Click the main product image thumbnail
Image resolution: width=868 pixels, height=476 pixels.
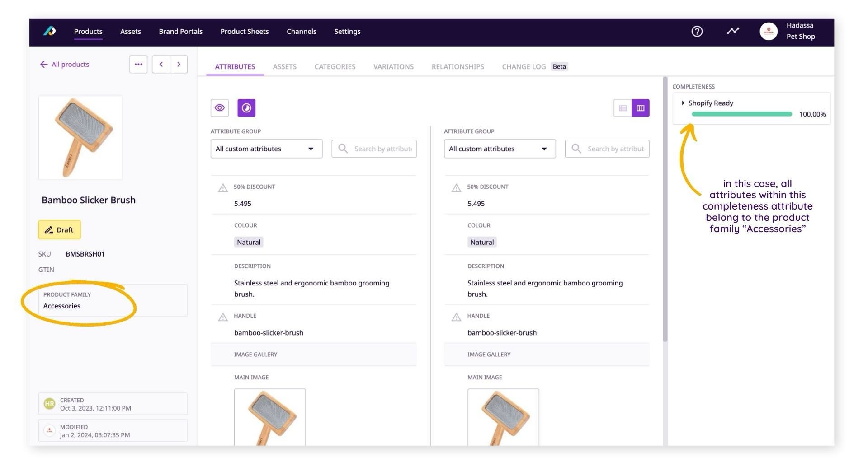coord(80,137)
